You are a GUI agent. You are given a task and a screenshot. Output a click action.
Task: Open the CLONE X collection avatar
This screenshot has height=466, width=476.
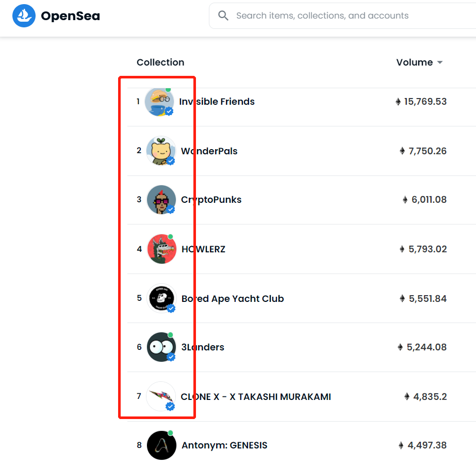[161, 396]
